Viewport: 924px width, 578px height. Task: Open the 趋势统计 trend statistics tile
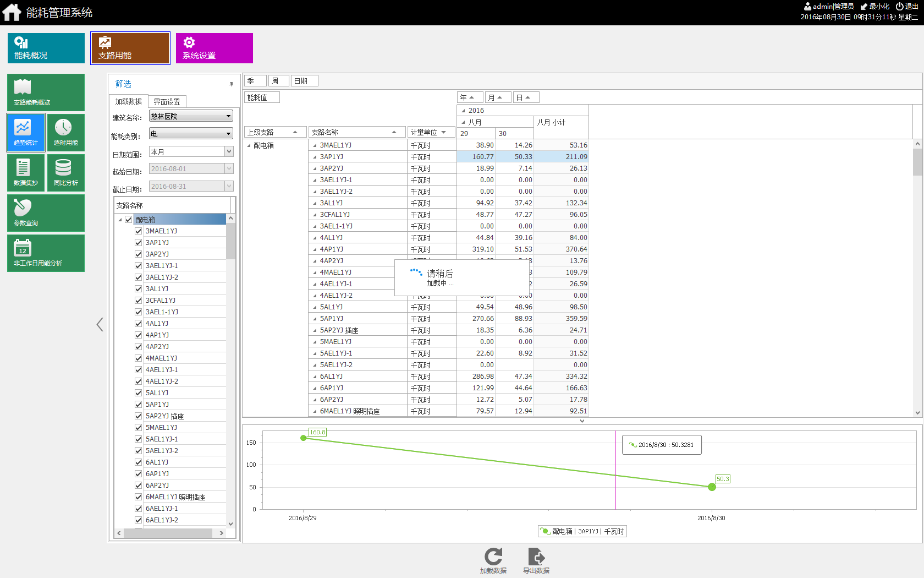(26, 133)
